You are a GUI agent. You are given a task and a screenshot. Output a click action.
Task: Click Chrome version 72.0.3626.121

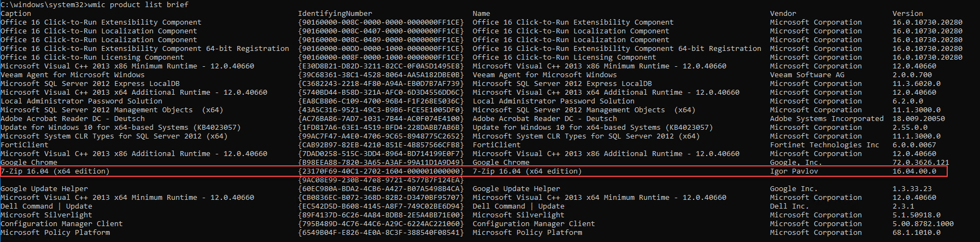(921, 163)
